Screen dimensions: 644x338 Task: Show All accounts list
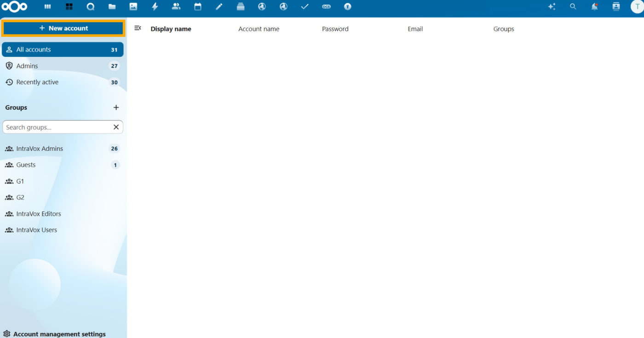point(63,50)
